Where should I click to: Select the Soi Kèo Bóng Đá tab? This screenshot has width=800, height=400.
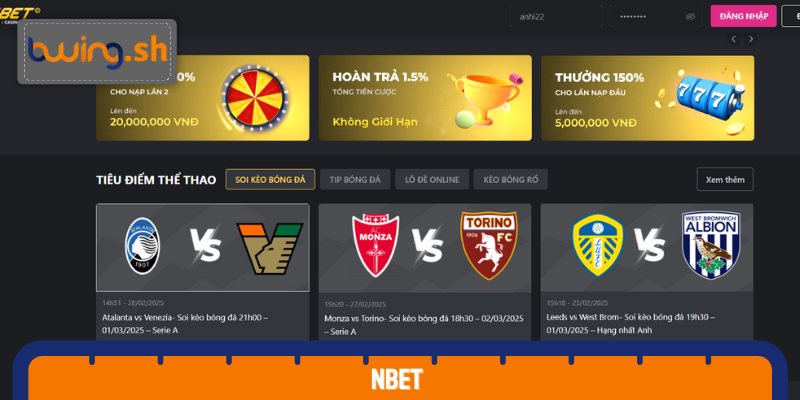[270, 180]
